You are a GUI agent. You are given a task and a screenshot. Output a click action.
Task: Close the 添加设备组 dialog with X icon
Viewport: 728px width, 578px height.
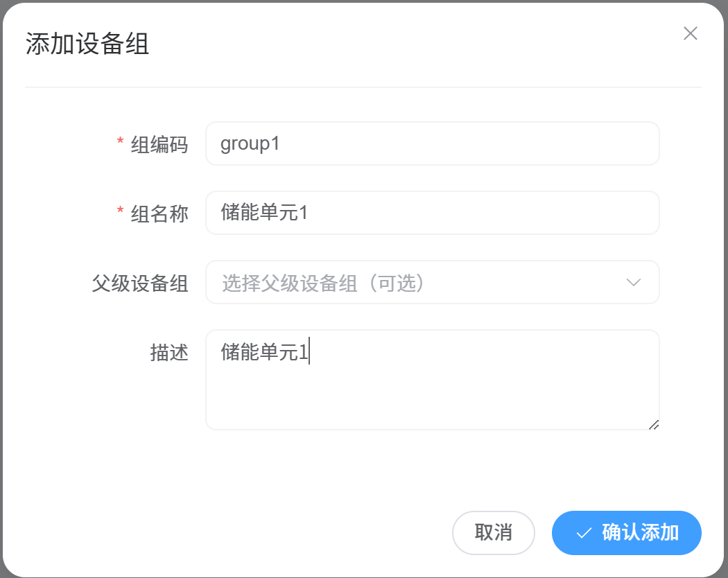coord(690,33)
